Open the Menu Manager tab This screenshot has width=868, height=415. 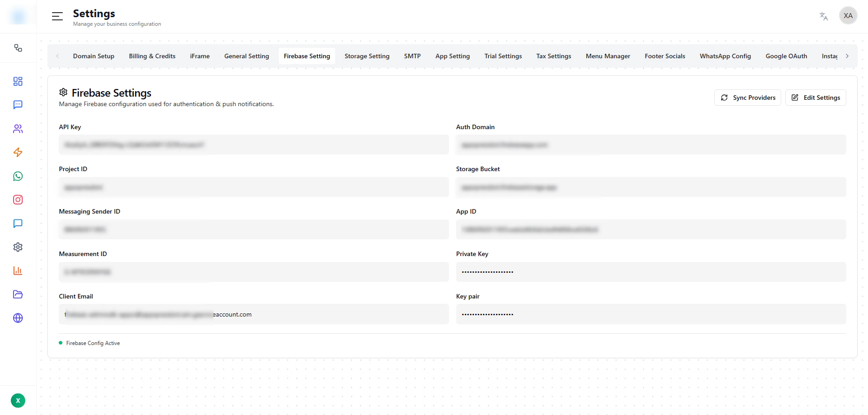pos(608,56)
